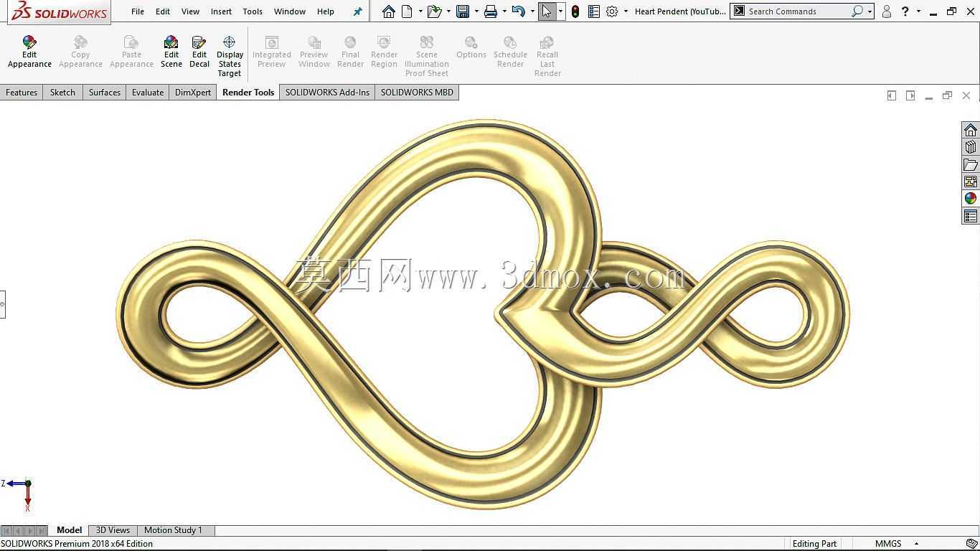This screenshot has width=980, height=551.
Task: Click the user Login icon
Action: click(887, 11)
